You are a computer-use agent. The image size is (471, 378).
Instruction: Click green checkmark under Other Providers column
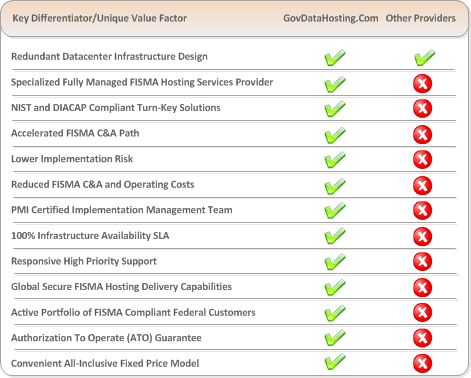click(x=424, y=58)
